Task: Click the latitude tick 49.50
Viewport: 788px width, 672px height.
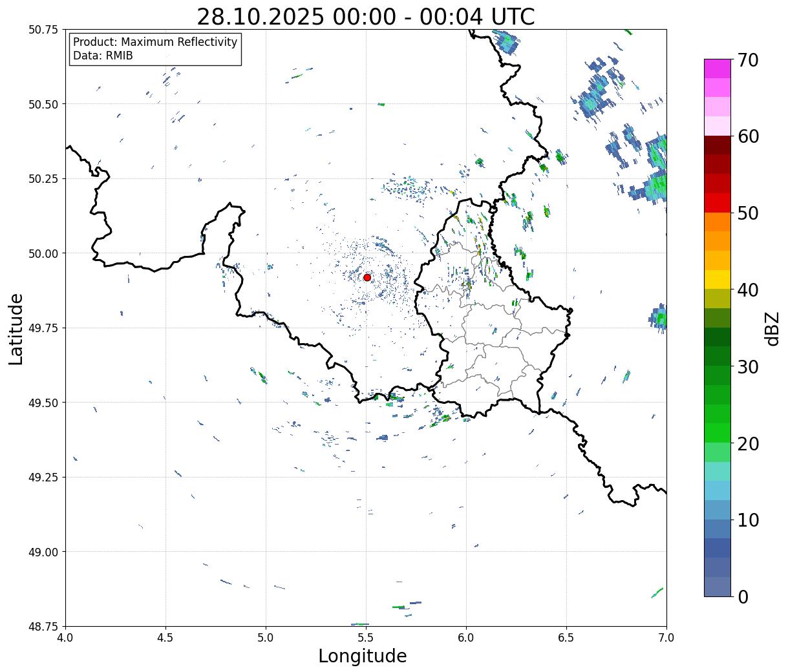Action: pos(43,403)
